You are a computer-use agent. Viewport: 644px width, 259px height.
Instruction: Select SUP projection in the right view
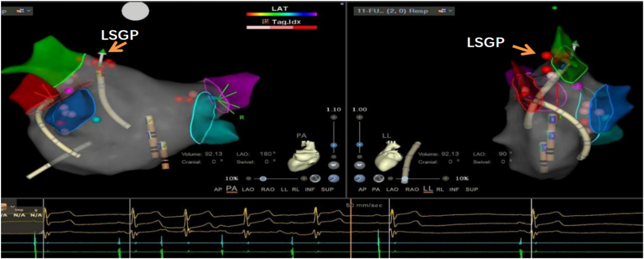pos(472,190)
